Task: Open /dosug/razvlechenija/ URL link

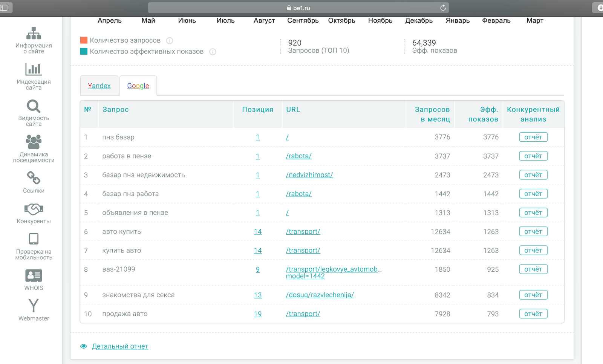Action: 320,295
